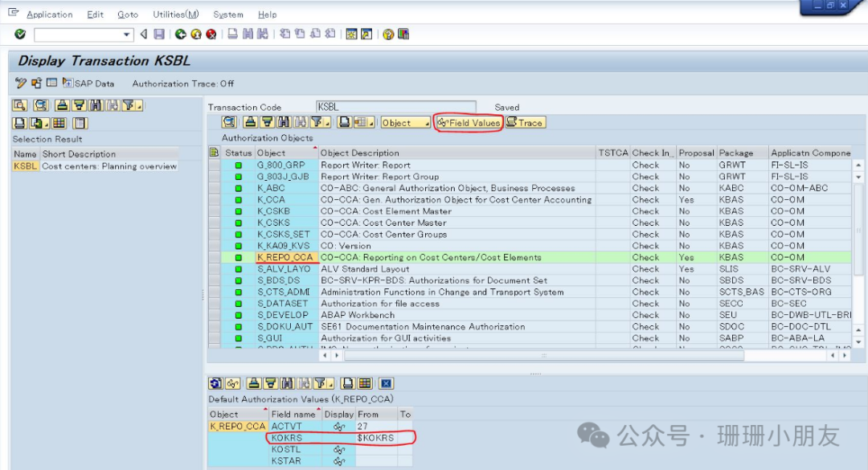Click the display glasses icon for ACTVT
The image size is (868, 470).
(338, 427)
